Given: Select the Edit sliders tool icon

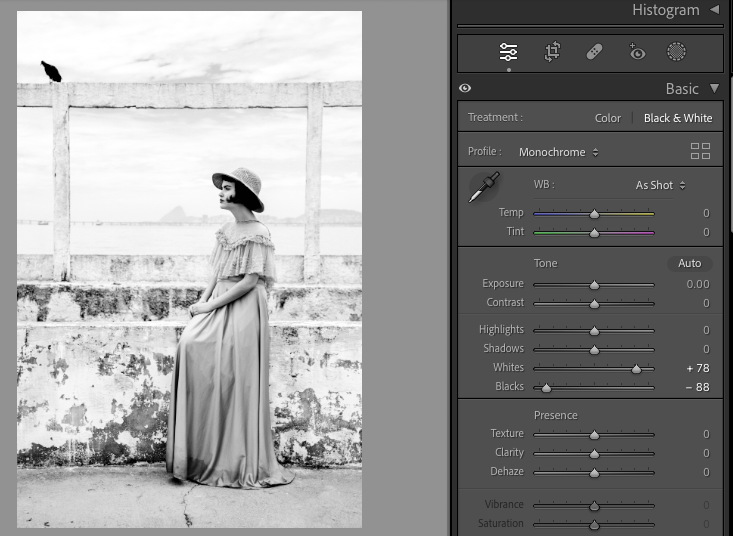Looking at the screenshot, I should 508,53.
